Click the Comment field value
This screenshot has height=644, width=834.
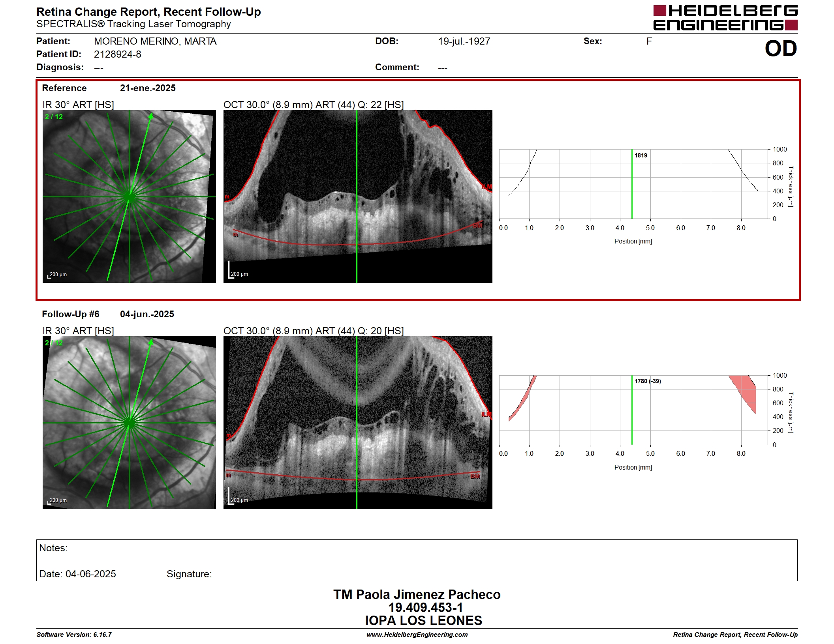(x=443, y=67)
